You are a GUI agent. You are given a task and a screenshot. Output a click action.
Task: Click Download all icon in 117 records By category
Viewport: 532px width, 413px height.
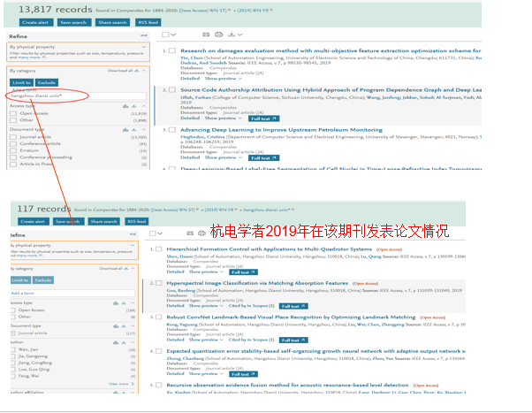[x=126, y=268]
